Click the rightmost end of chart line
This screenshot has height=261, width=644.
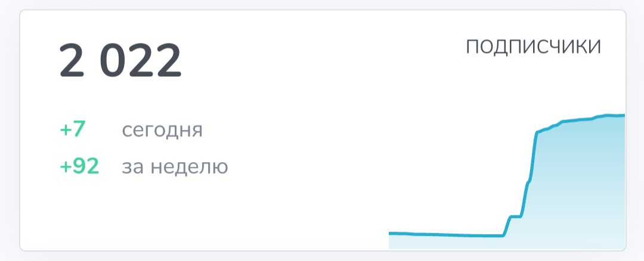(624, 115)
